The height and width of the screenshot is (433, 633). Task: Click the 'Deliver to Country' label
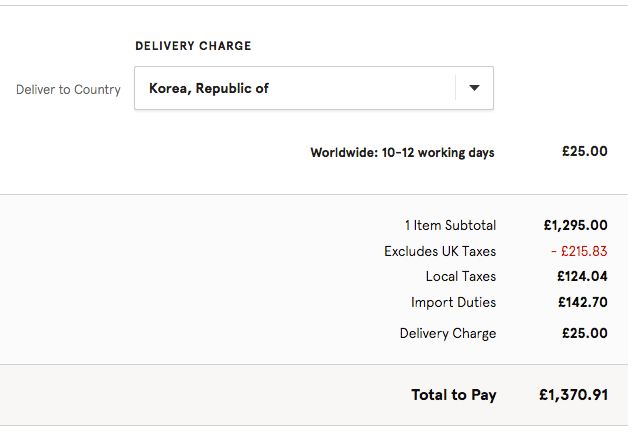[68, 89]
